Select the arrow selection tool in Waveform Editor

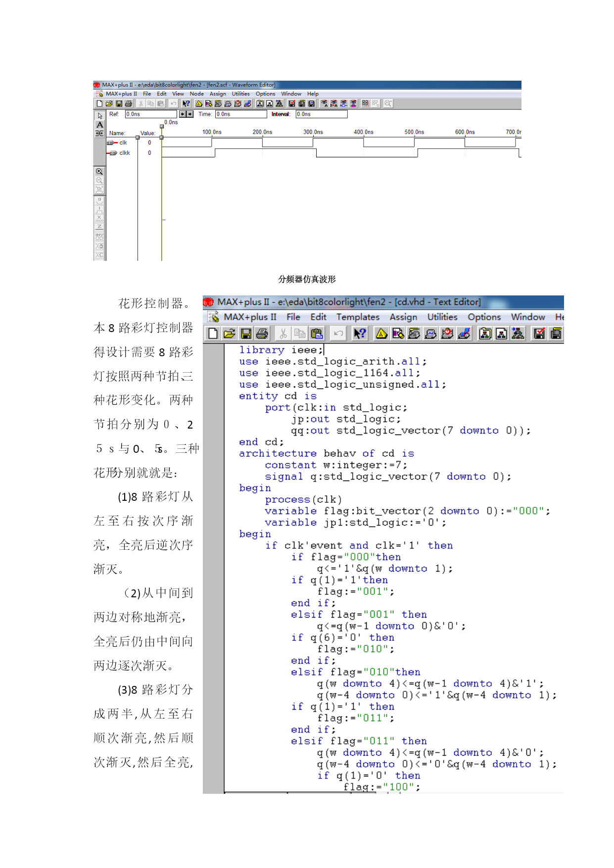click(100, 116)
